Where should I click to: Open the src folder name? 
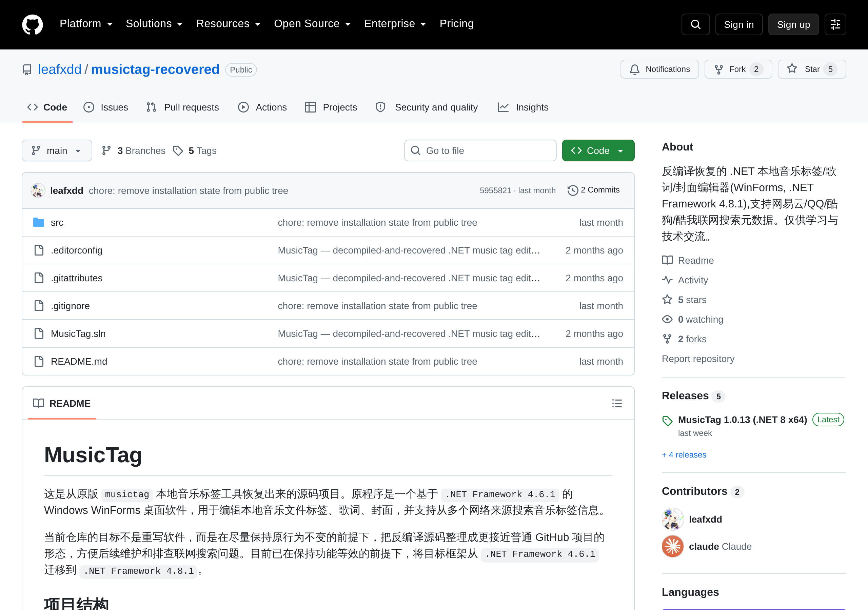pos(57,223)
